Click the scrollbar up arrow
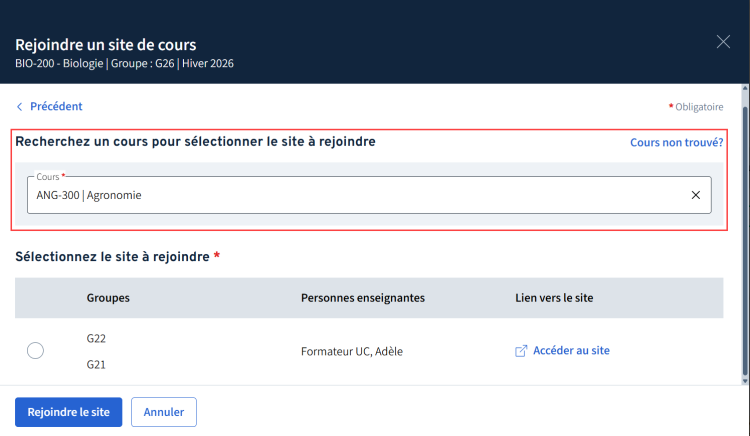Image resolution: width=750 pixels, height=436 pixels. pos(745,88)
